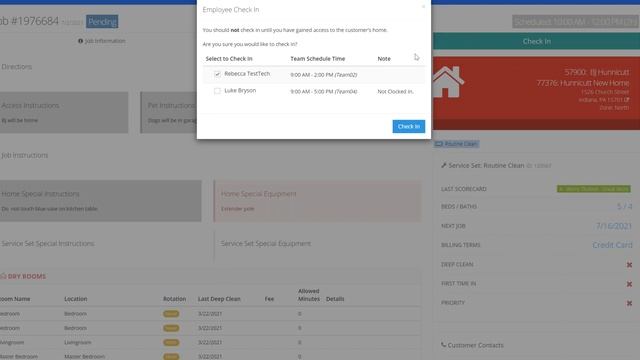This screenshot has height=360, width=640.
Task: Click the Customer Contacts heading
Action: pos(476,345)
